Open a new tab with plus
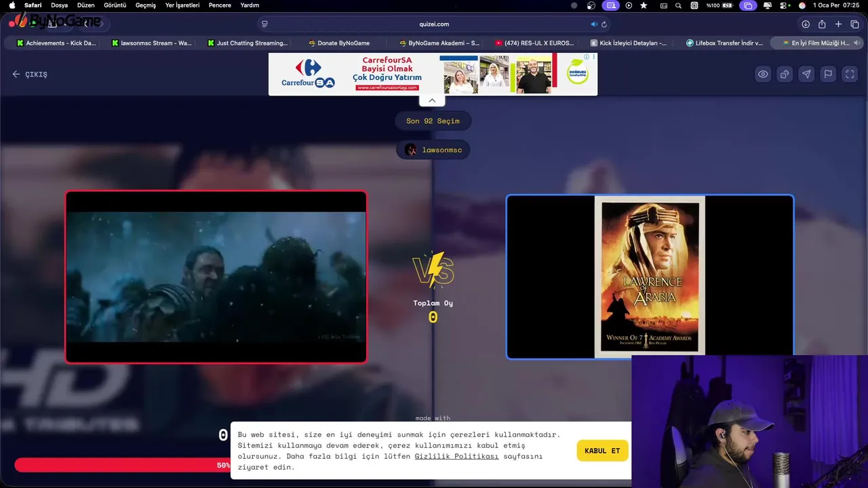The height and width of the screenshot is (488, 868). [838, 24]
